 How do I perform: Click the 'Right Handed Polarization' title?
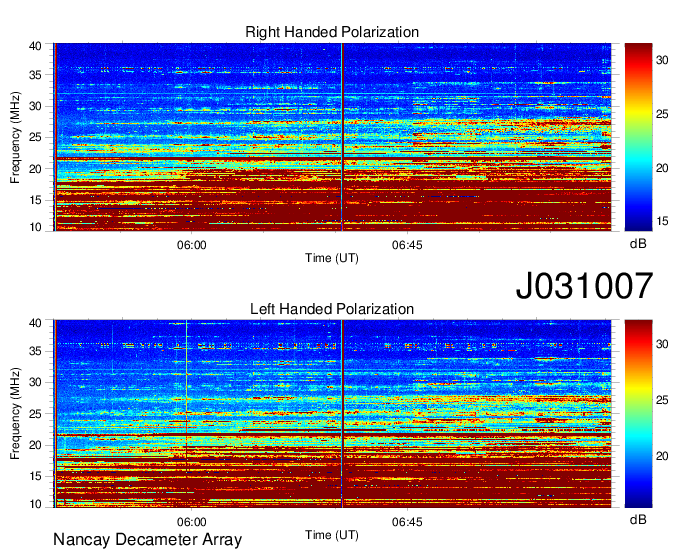pos(332,32)
